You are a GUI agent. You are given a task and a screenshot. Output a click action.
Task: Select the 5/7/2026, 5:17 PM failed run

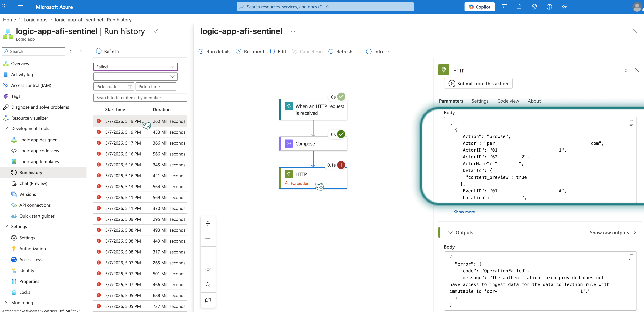pos(140,143)
